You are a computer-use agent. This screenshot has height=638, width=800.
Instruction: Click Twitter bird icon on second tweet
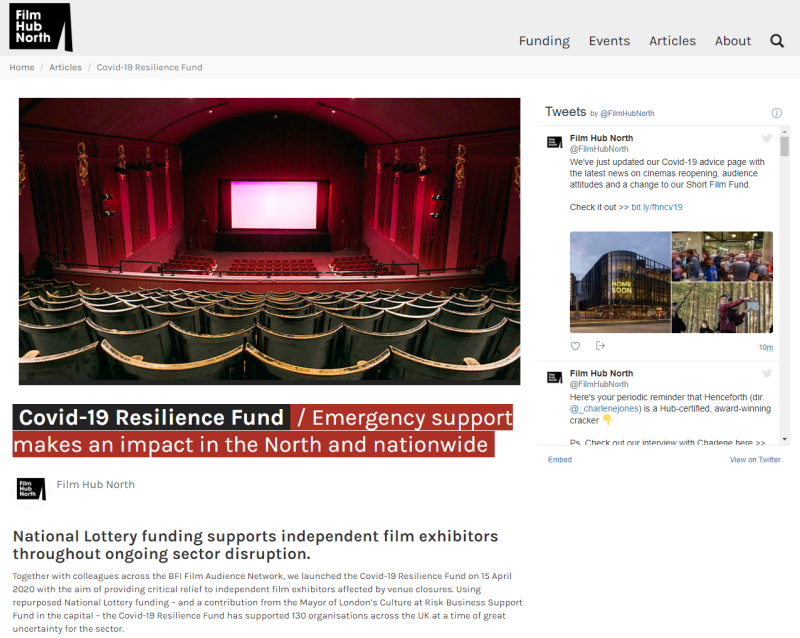tap(767, 373)
